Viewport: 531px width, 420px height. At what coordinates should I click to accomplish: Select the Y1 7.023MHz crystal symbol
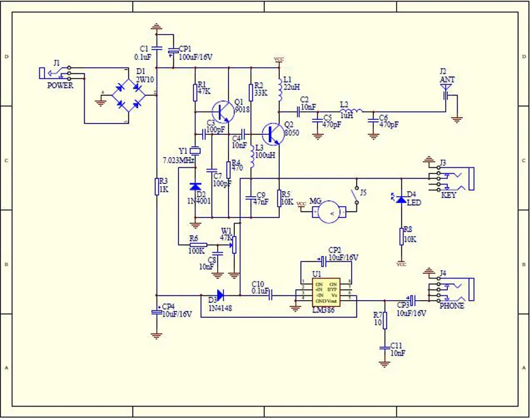pyautogui.click(x=195, y=150)
